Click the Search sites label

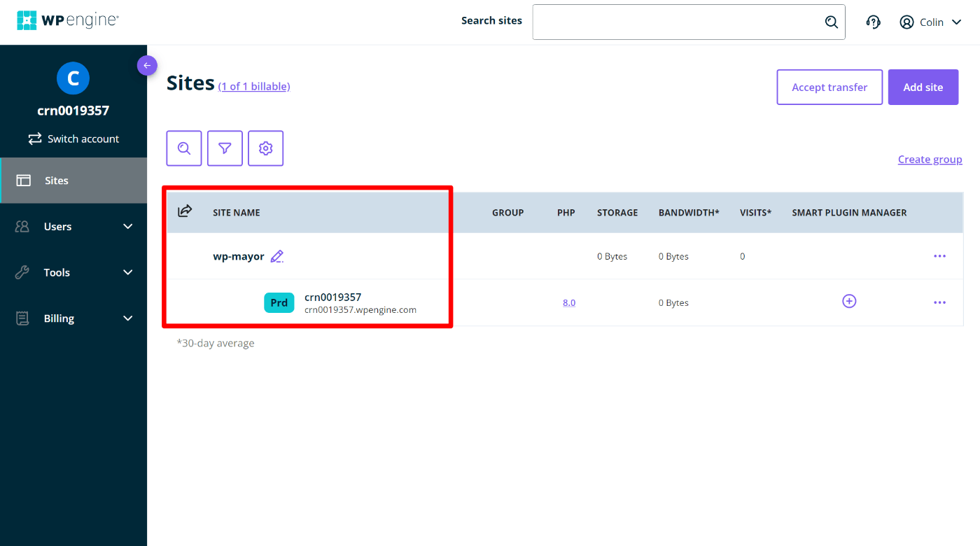point(491,21)
